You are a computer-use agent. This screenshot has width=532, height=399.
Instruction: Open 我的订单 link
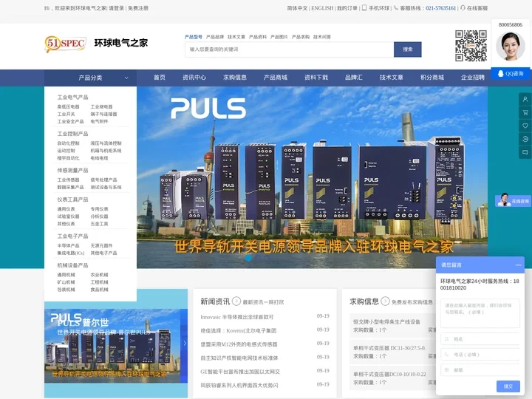click(x=347, y=8)
